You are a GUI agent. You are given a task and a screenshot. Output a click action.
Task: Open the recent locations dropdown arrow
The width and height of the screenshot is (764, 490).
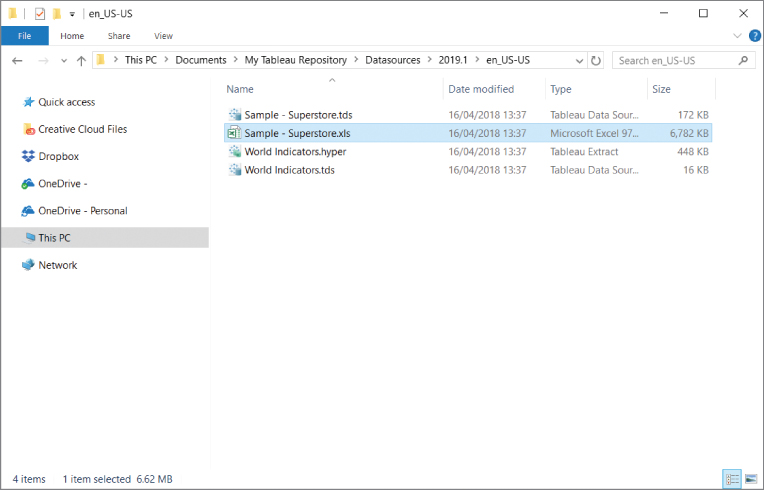(x=64, y=61)
